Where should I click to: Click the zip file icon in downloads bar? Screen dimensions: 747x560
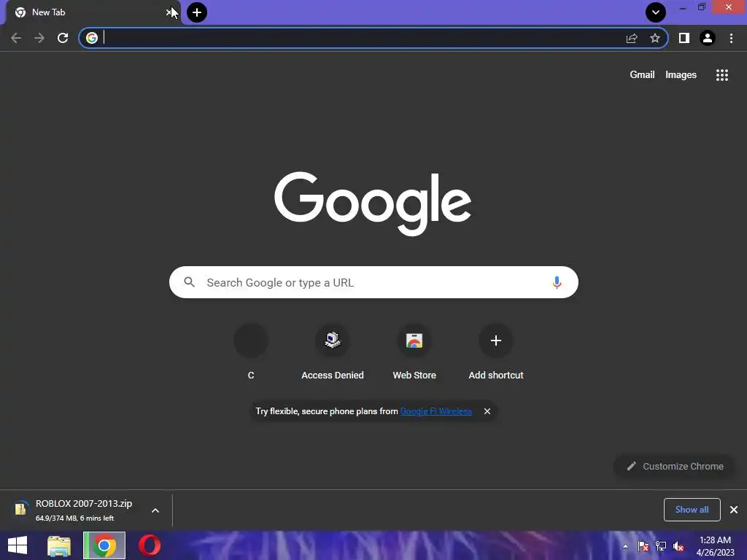point(20,508)
